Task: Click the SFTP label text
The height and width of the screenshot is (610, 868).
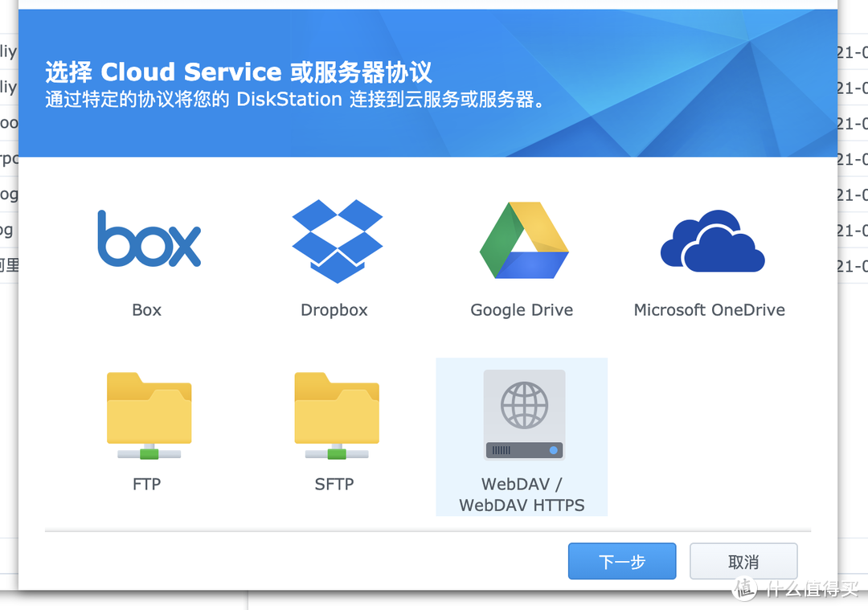Action: tap(334, 485)
